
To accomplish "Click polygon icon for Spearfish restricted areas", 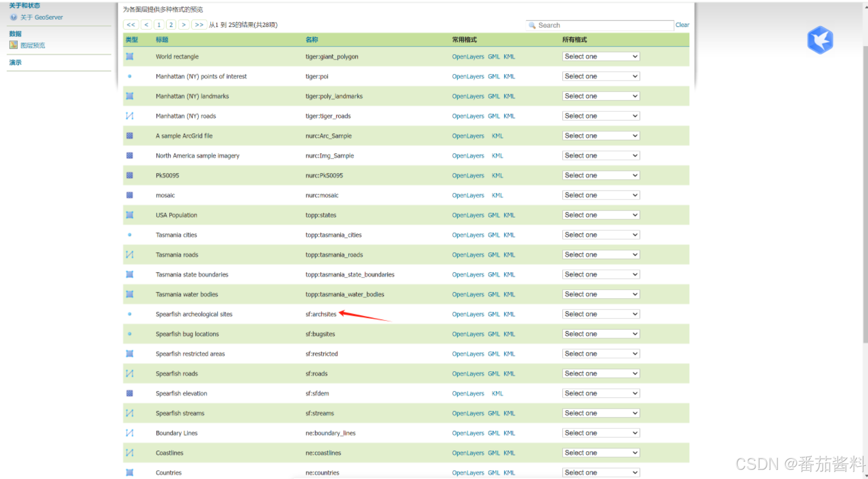I will (x=130, y=353).
